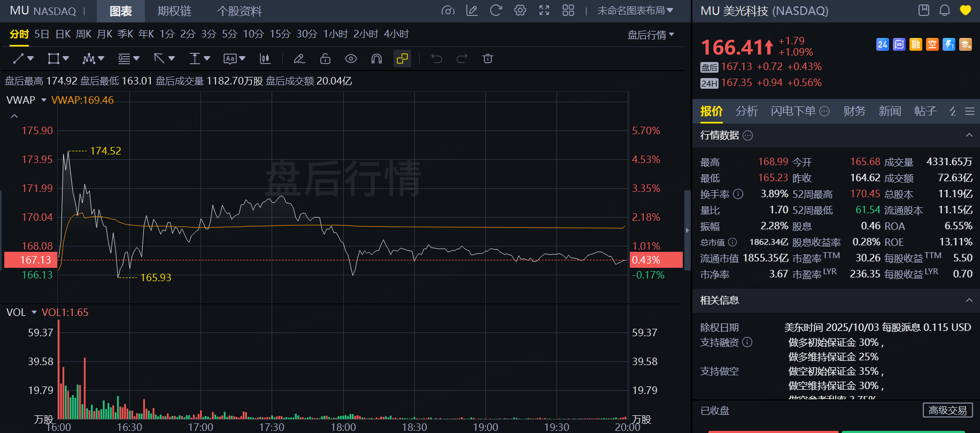
Task: Select the Fibonacci levels drawing tool
Action: 124,58
